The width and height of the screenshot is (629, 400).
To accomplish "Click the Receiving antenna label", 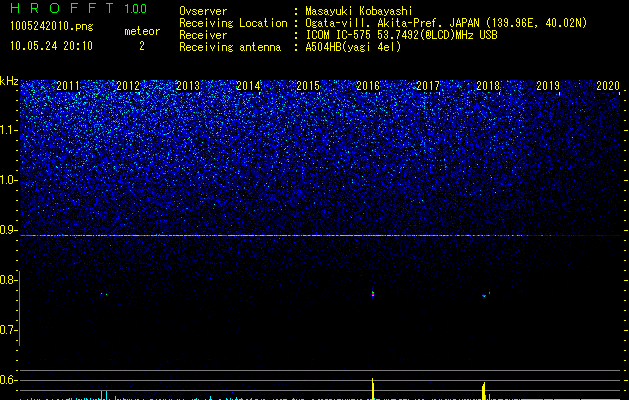I will pyautogui.click(x=230, y=47).
